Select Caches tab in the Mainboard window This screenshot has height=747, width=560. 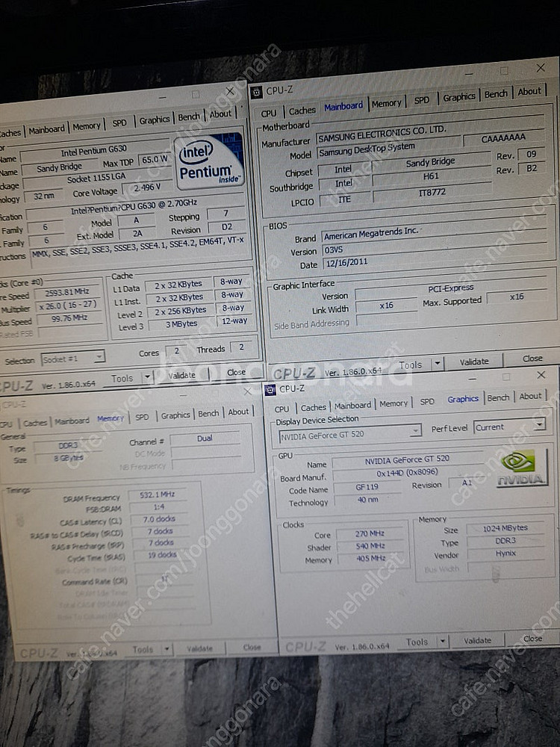point(302,111)
